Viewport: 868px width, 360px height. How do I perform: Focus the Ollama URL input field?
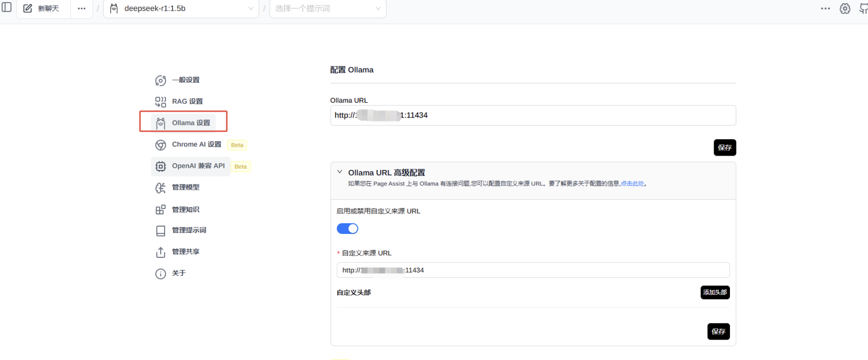coord(533,115)
